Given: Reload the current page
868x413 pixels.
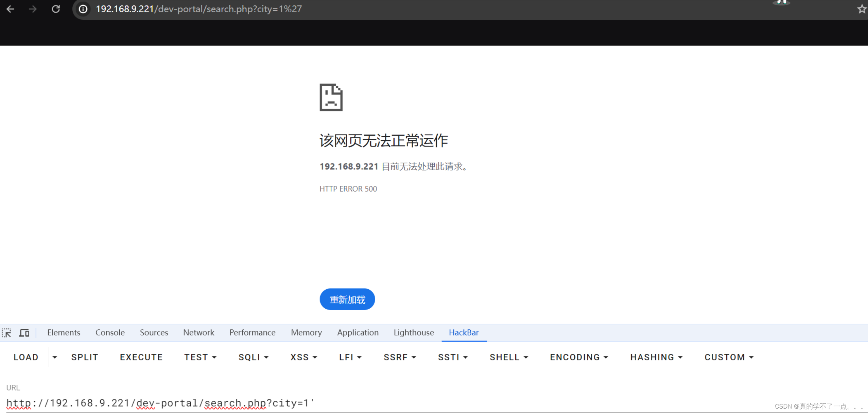Looking at the screenshot, I should [56, 9].
